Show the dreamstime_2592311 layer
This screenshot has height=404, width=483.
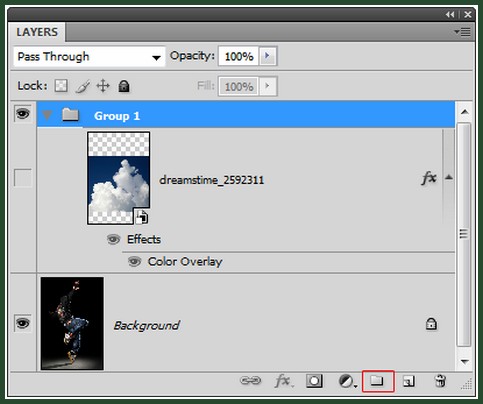click(23, 177)
